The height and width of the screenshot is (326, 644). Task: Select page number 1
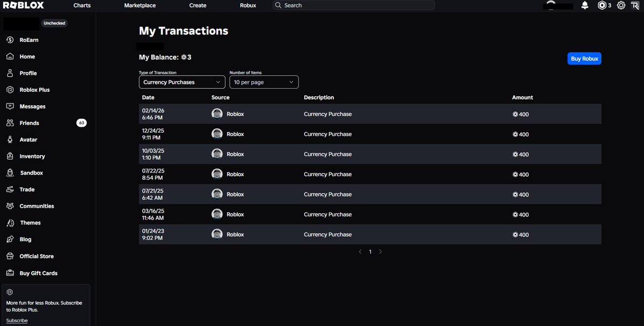pyautogui.click(x=370, y=252)
